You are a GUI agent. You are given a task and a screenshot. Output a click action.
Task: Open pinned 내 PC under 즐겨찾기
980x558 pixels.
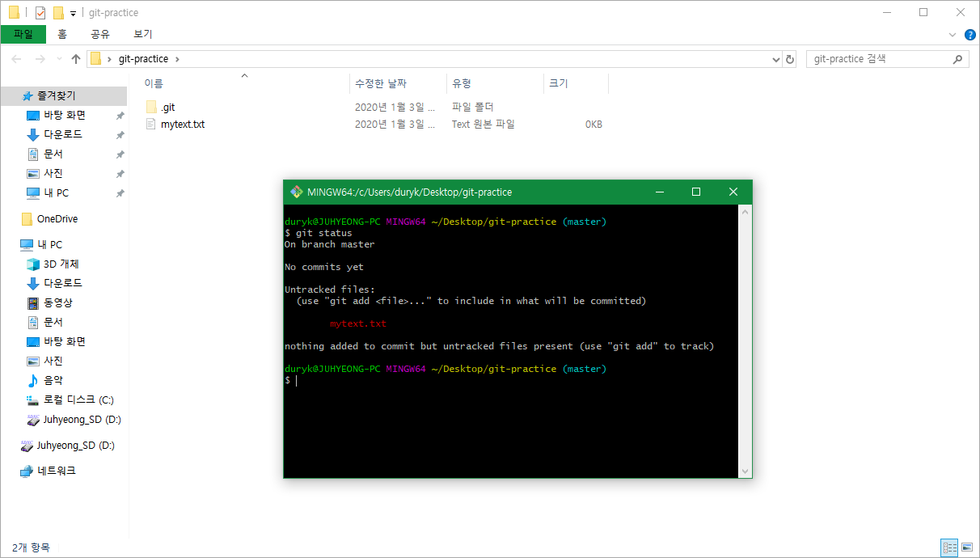(x=56, y=193)
